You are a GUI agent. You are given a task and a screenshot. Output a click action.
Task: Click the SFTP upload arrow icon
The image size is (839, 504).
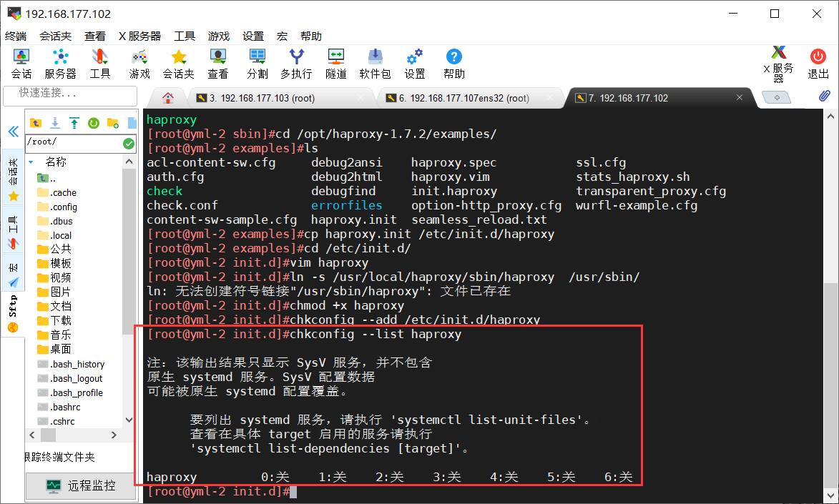[x=74, y=123]
